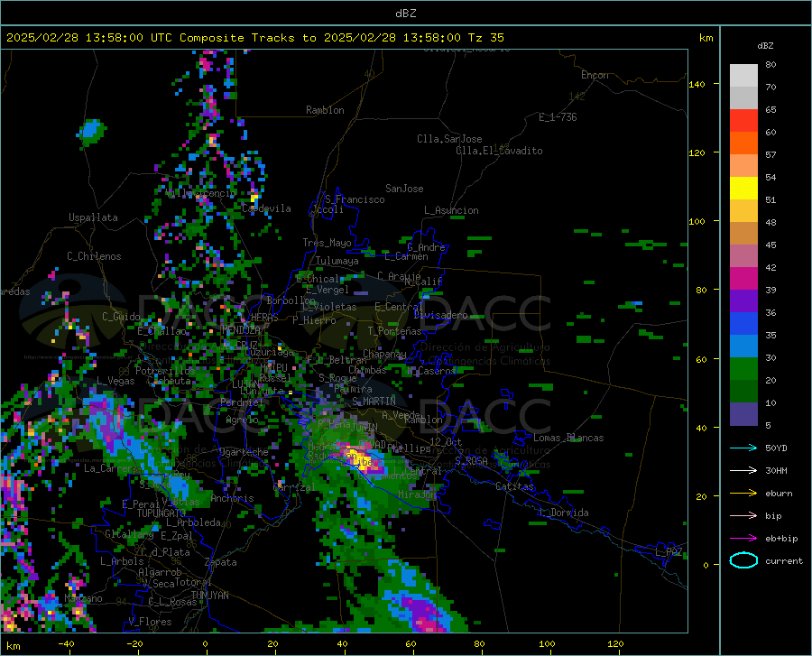Click the '50YD' legend label

pyautogui.click(x=776, y=448)
